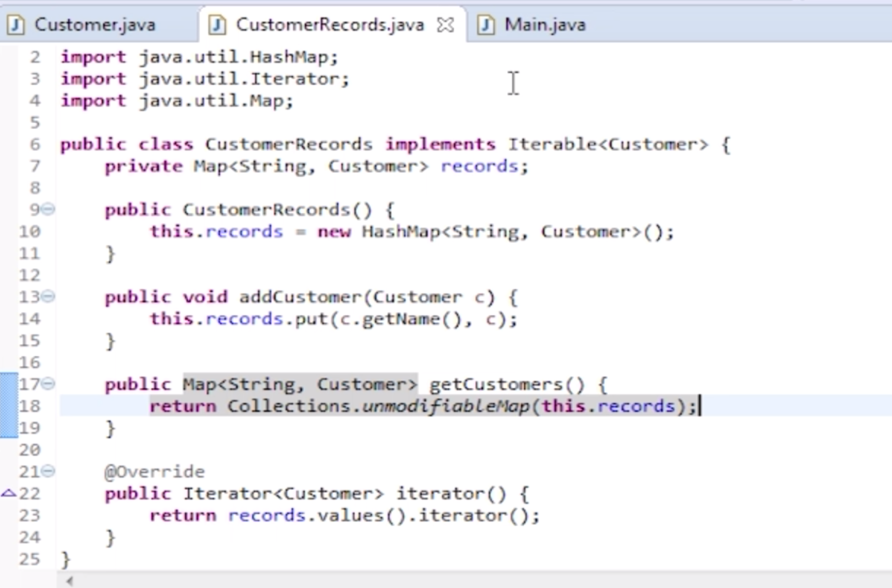Switch to the Customer.java tab
Image resolution: width=892 pixels, height=588 pixels.
[x=95, y=24]
